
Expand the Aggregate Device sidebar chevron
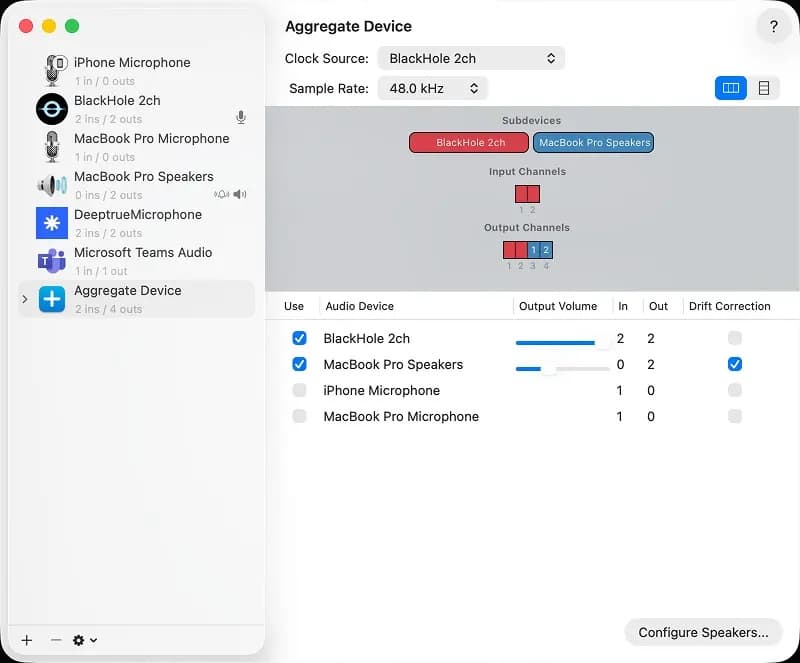24,297
